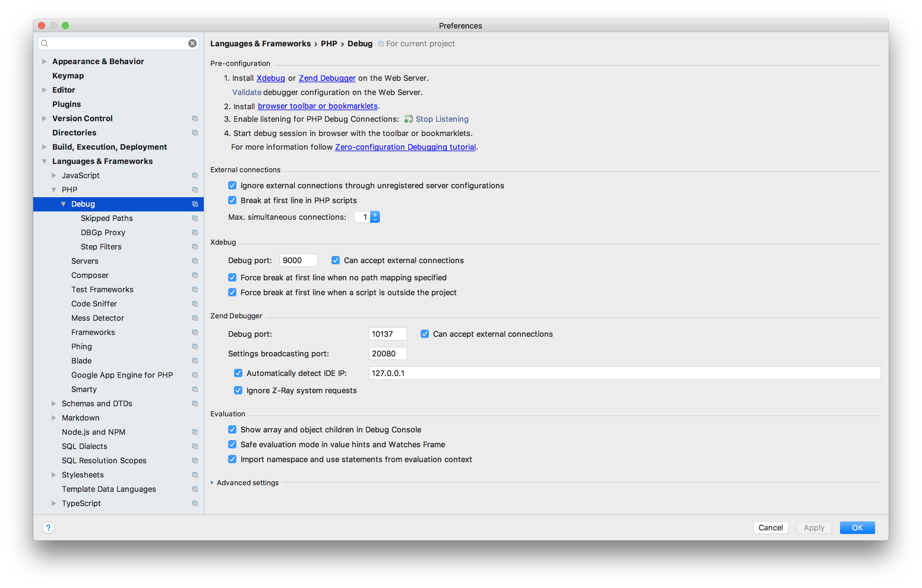
Task: Expand the JavaScript settings node
Action: point(53,175)
